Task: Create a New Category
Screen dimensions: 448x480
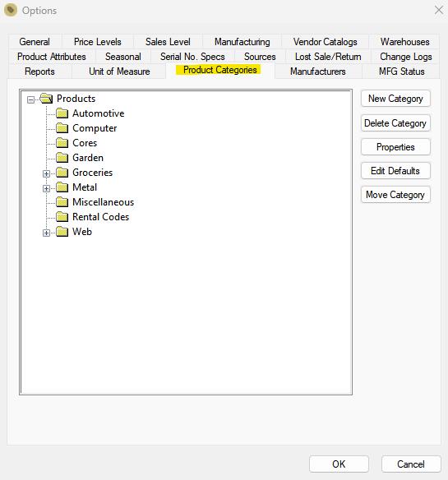Action: 395,99
